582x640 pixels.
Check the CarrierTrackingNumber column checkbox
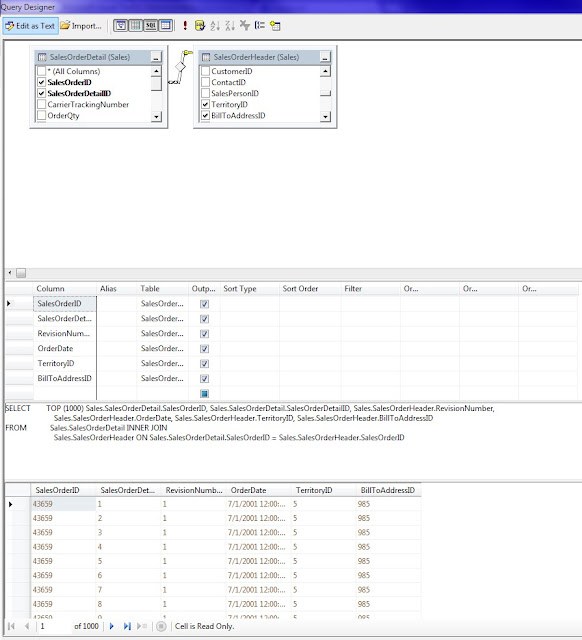point(41,104)
